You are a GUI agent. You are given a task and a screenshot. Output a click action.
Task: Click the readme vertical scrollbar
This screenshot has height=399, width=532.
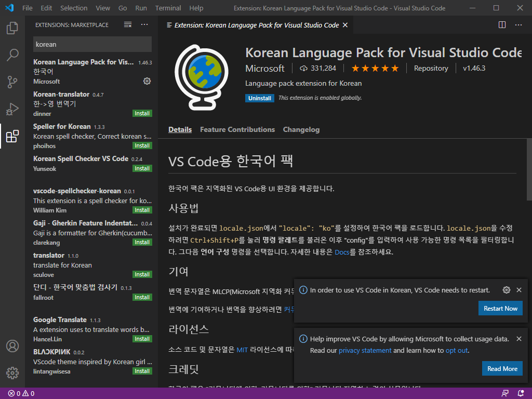[529, 170]
